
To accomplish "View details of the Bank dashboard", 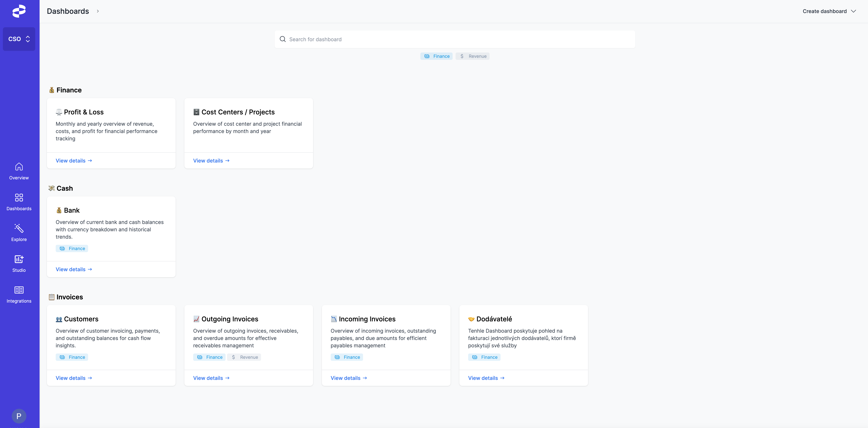I will (x=73, y=269).
